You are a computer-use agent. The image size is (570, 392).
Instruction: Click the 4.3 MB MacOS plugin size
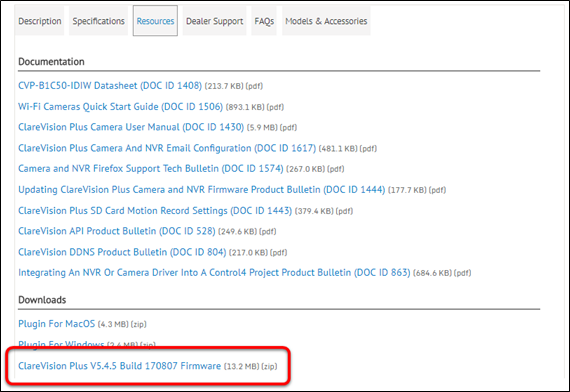tap(113, 324)
